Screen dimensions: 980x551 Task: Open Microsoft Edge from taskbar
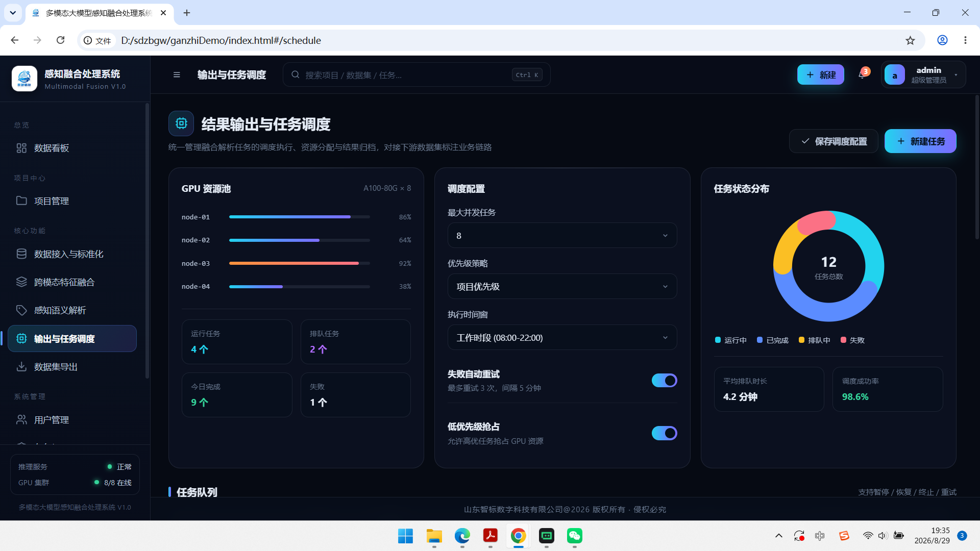click(x=462, y=536)
